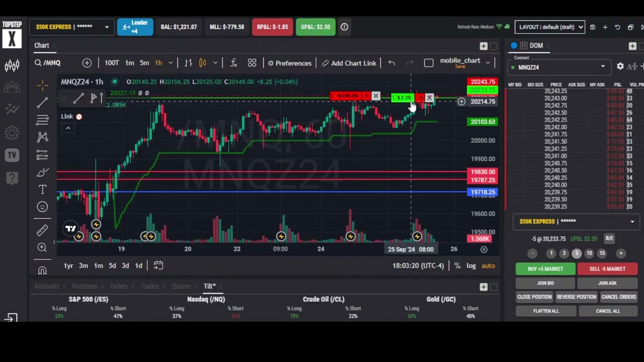Toggle percent scale on chart

point(457,265)
